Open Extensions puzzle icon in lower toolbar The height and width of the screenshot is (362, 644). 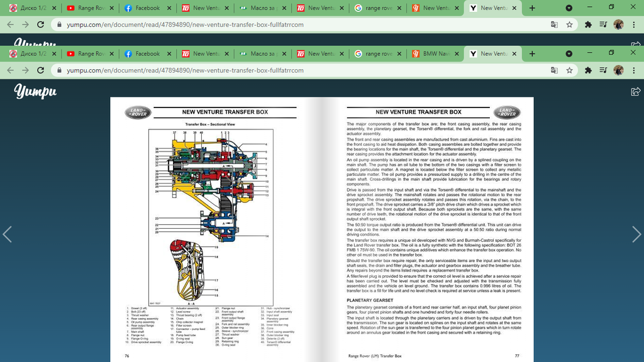pyautogui.click(x=588, y=70)
